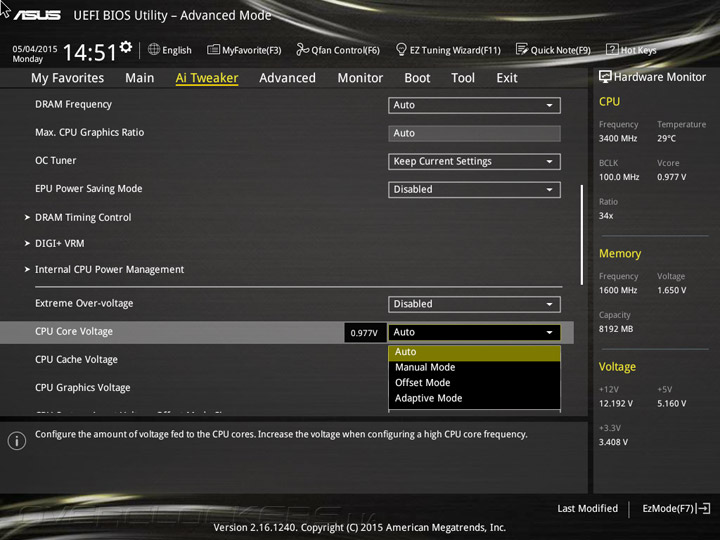This screenshot has height=540, width=720.
Task: Click the Hot Keys question icon
Action: [612, 50]
